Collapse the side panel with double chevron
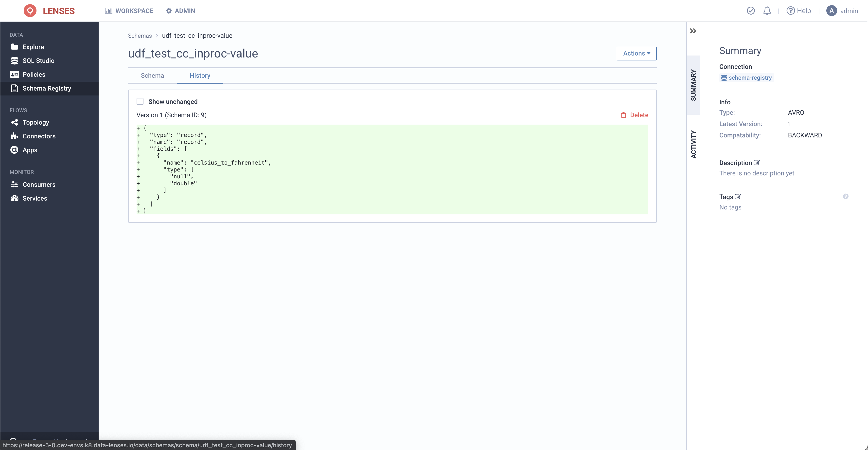The height and width of the screenshot is (450, 868). (693, 31)
